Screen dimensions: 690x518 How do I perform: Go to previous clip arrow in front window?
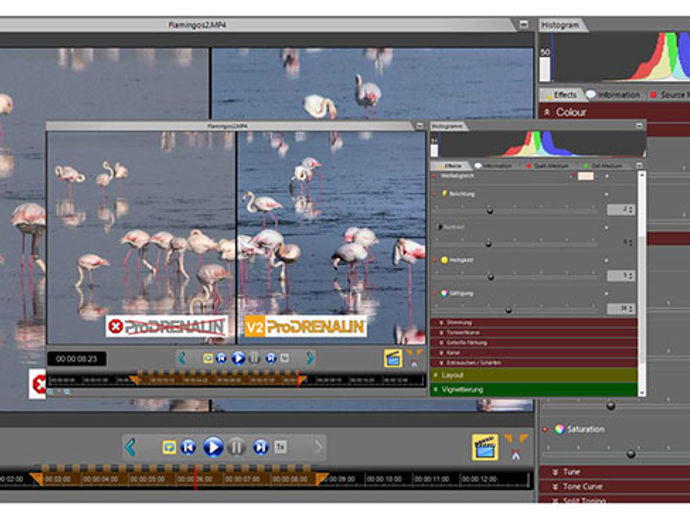[182, 358]
